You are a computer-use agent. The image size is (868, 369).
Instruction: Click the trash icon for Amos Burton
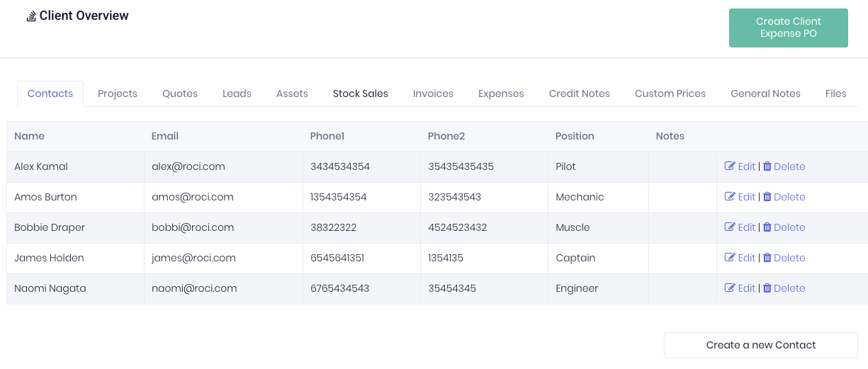tap(767, 197)
